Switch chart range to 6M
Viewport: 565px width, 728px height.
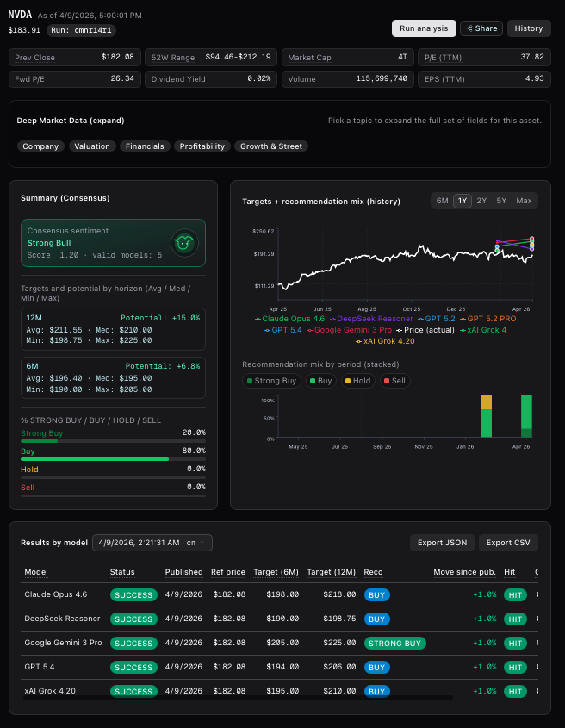click(x=442, y=201)
